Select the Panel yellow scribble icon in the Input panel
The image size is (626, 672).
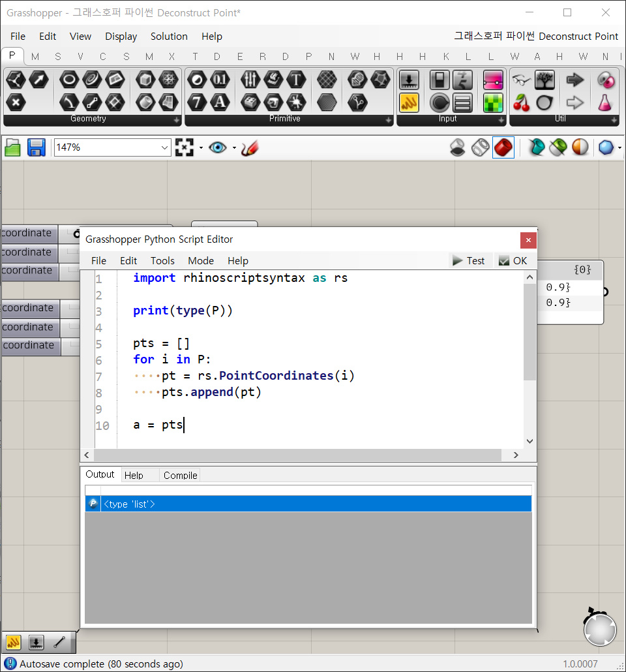pyautogui.click(x=410, y=103)
